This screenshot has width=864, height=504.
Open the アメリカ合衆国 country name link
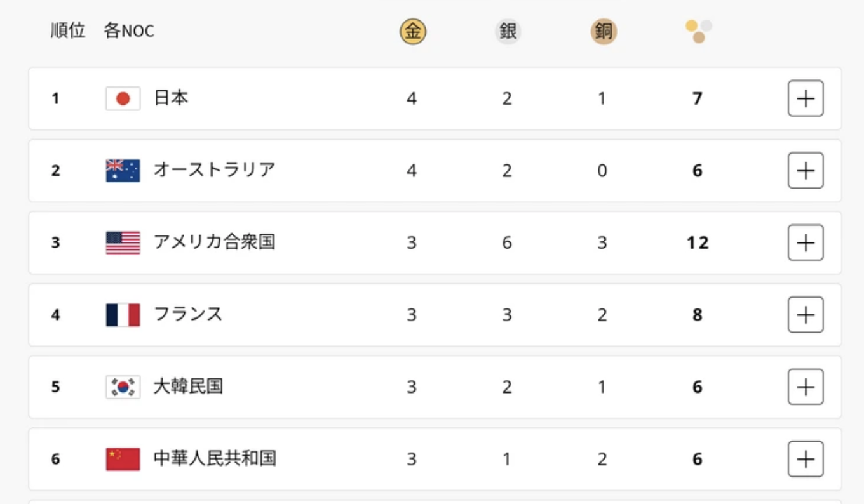click(215, 242)
